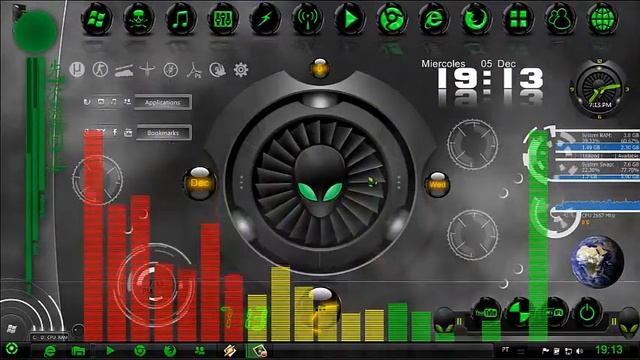
Task: Open the music note launcher icon near Applications
Action: (114, 101)
